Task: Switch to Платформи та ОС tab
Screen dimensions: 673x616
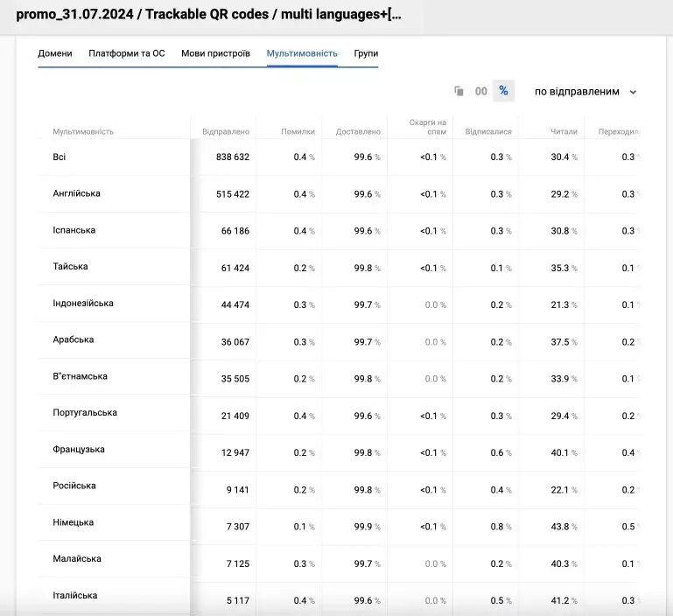Action: (x=127, y=53)
